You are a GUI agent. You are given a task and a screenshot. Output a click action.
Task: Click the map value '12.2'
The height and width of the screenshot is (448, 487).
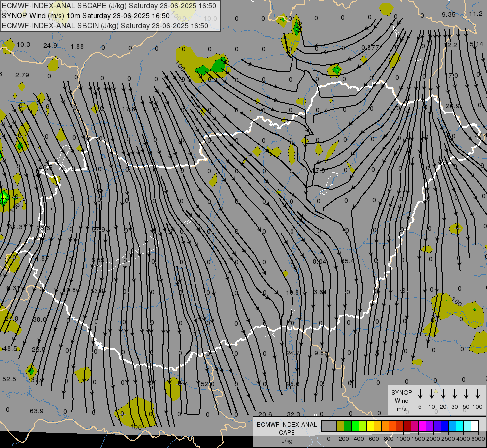(x=450, y=45)
